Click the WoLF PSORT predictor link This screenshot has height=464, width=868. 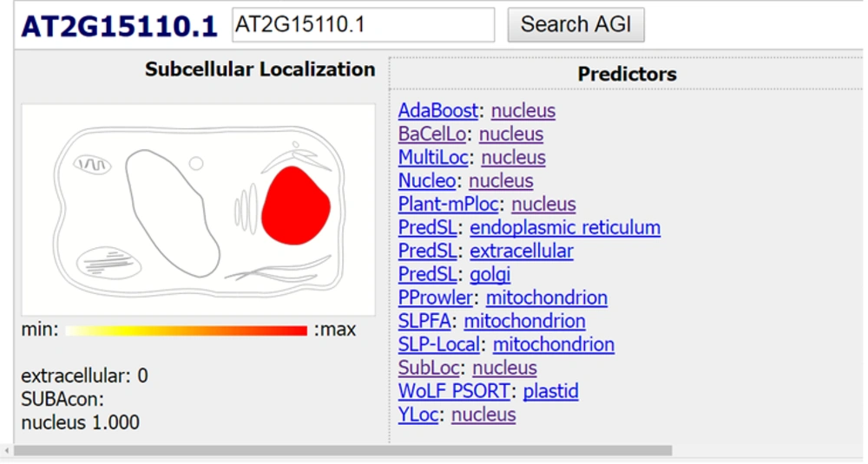(455, 392)
